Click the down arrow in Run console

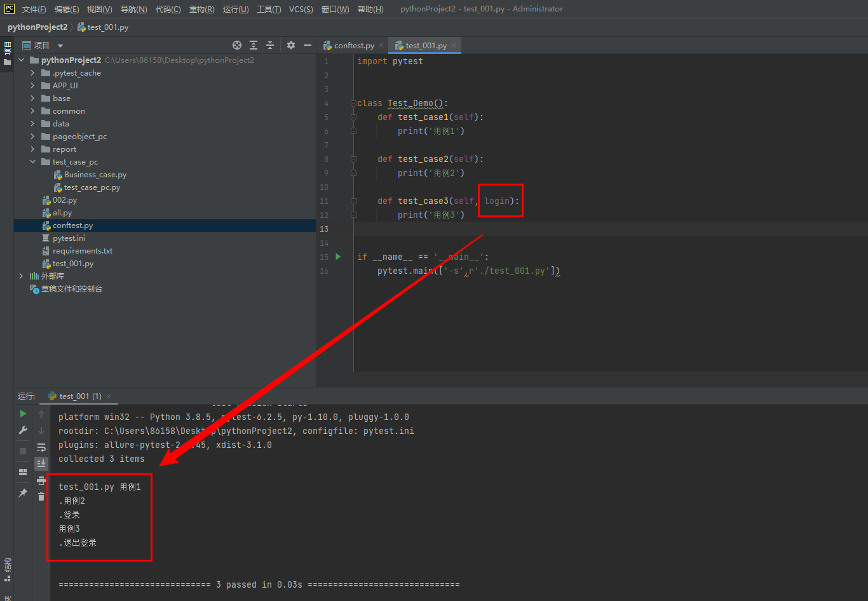tap(41, 430)
